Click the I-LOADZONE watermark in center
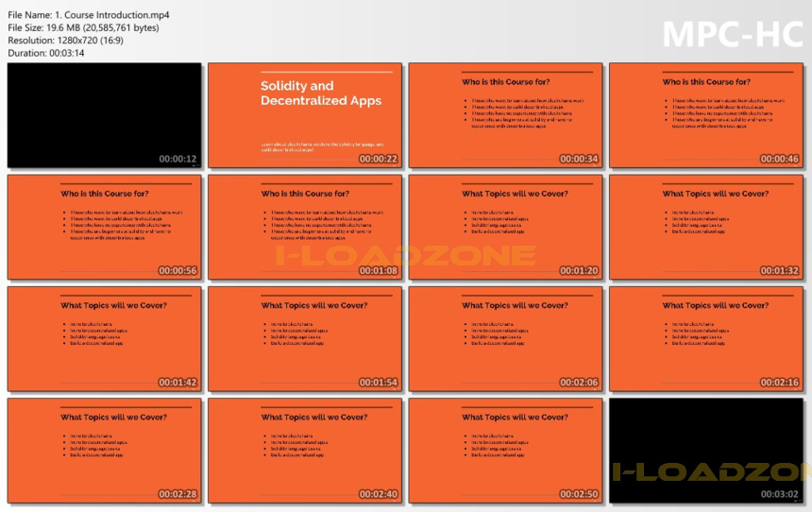812x512 pixels. tap(406, 255)
